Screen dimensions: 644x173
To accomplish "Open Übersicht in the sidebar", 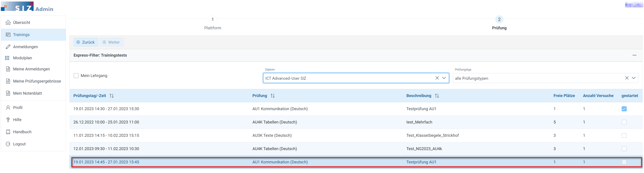I will click(x=33, y=23).
